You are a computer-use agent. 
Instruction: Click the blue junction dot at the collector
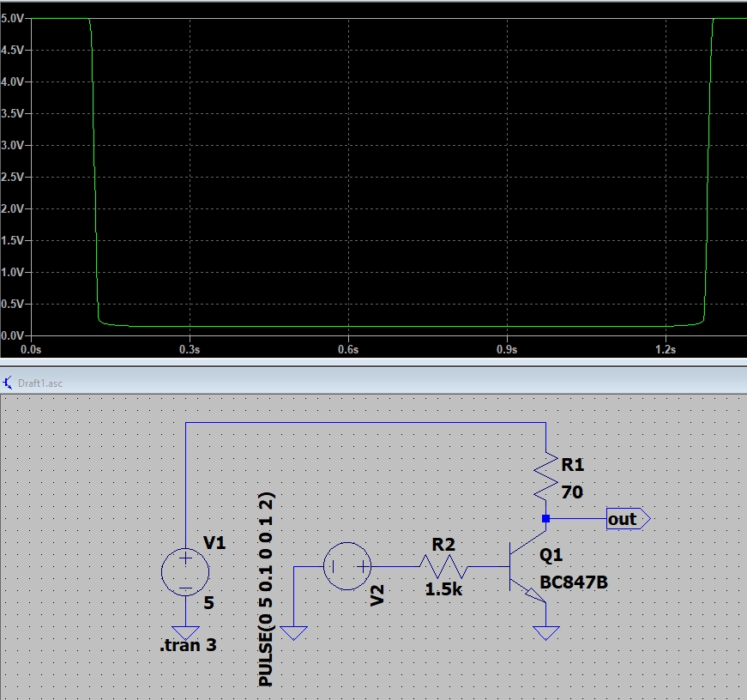coord(546,518)
